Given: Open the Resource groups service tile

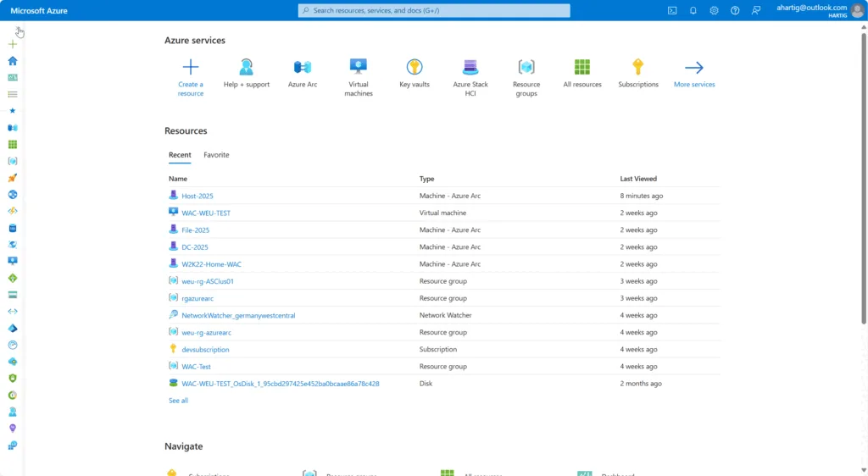Looking at the screenshot, I should pyautogui.click(x=526, y=77).
